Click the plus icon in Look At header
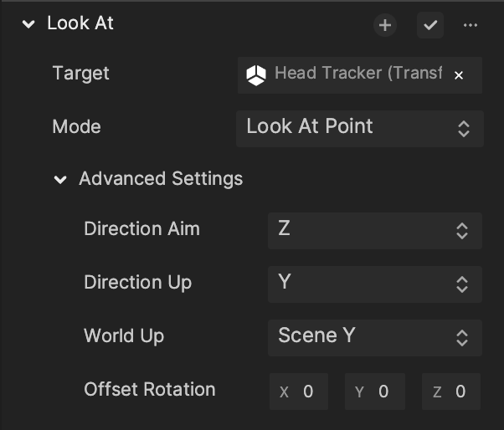Viewport: 504px width, 430px height. [x=385, y=25]
